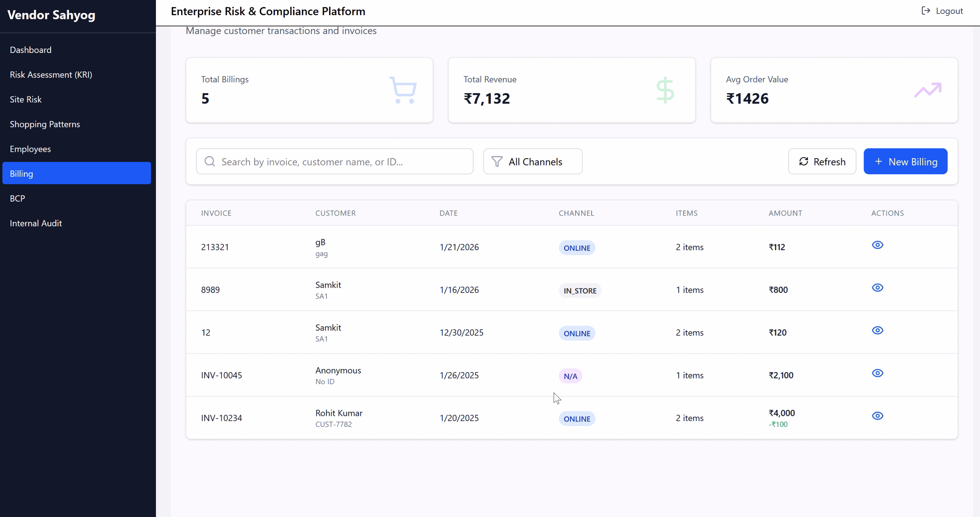Screen dimensions: 980x517
Task: View details of invoice 8989
Action: click(x=877, y=288)
